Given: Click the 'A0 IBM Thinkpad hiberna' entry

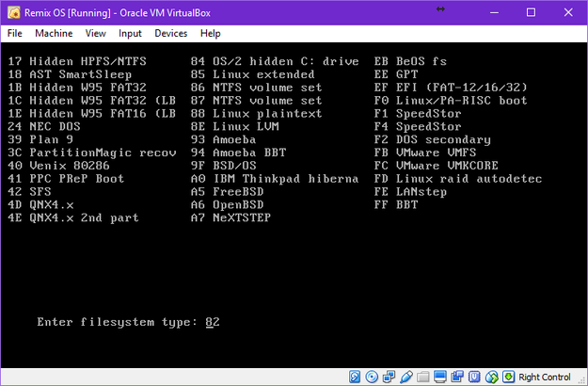Looking at the screenshot, I should pyautogui.click(x=275, y=179).
